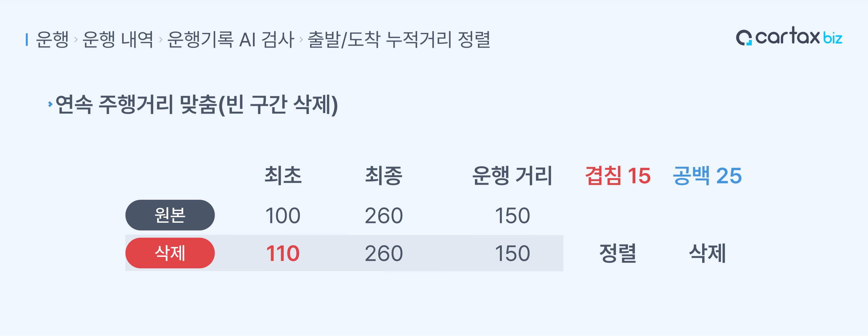
Task: Click the chevron before 출발/도착 누적거리 정렬
Action: click(x=301, y=40)
